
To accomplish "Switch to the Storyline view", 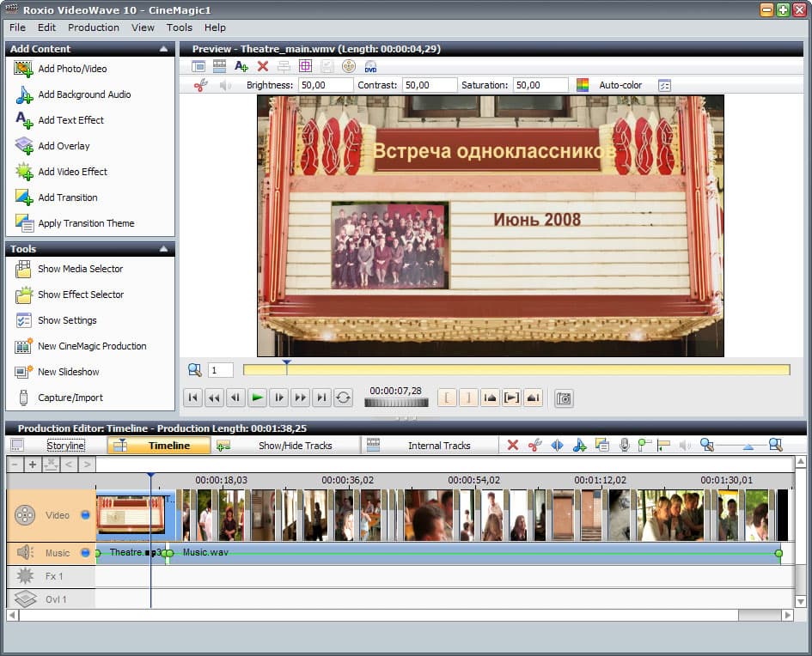I will [65, 446].
